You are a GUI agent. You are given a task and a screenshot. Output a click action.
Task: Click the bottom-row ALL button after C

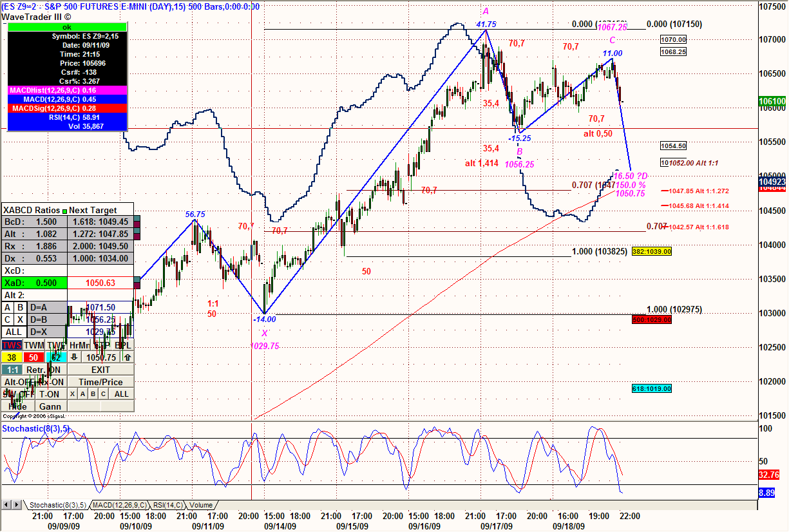coord(121,394)
